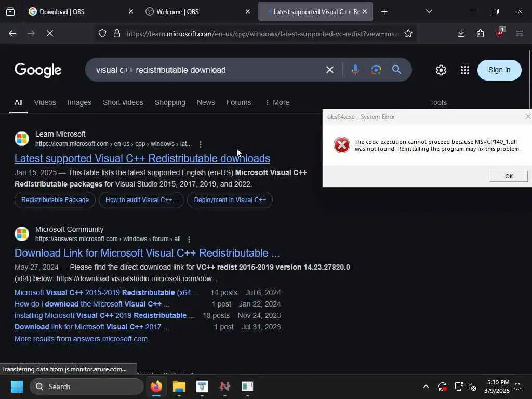The image size is (532, 399).
Task: Show Short videos results
Action: [123, 102]
